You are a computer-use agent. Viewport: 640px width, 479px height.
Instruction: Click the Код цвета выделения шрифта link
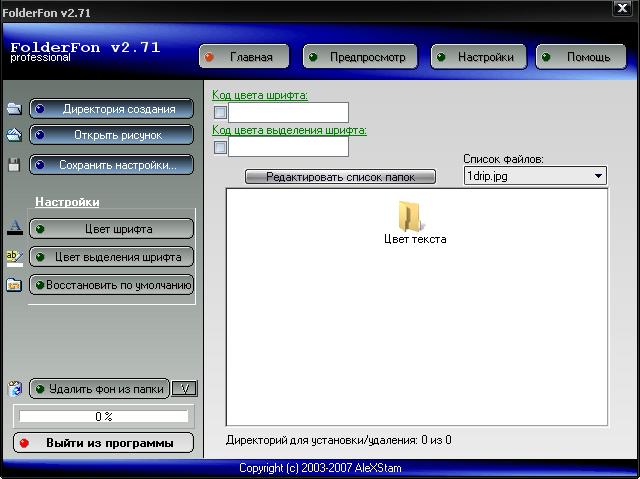(289, 130)
